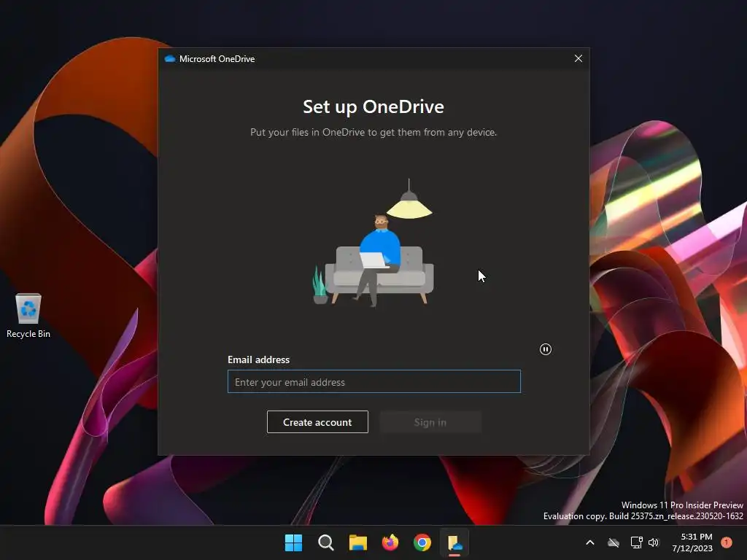This screenshot has width=747, height=560.
Task: Open the notification badge in system tray
Action: click(x=727, y=542)
